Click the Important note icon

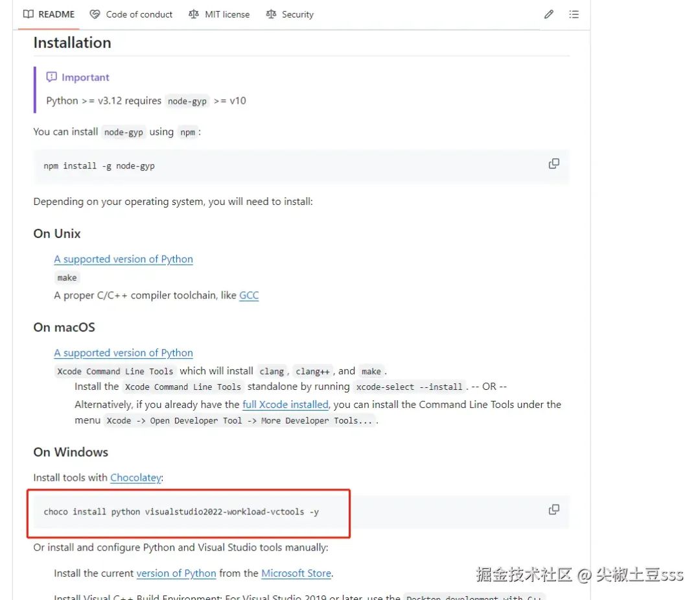(52, 77)
